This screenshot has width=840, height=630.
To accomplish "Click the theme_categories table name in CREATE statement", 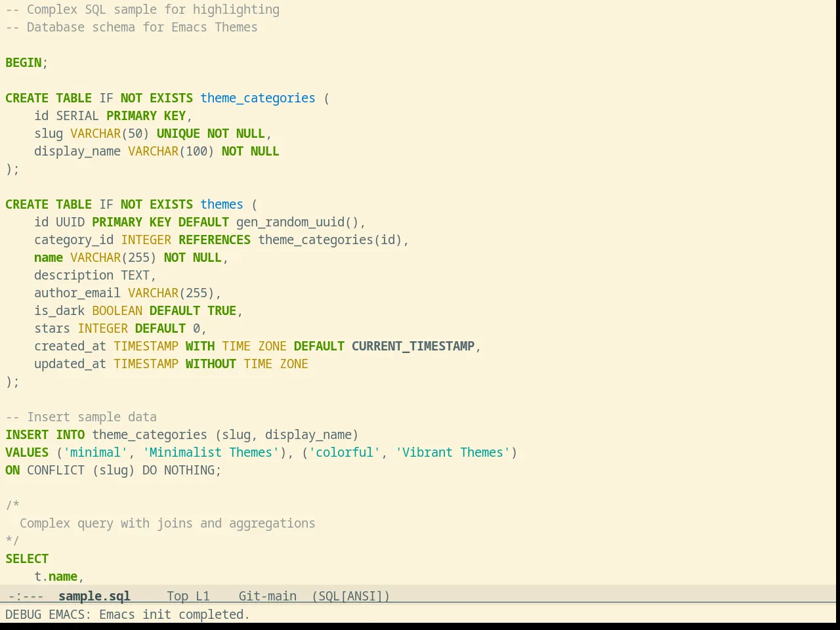I will click(x=258, y=98).
